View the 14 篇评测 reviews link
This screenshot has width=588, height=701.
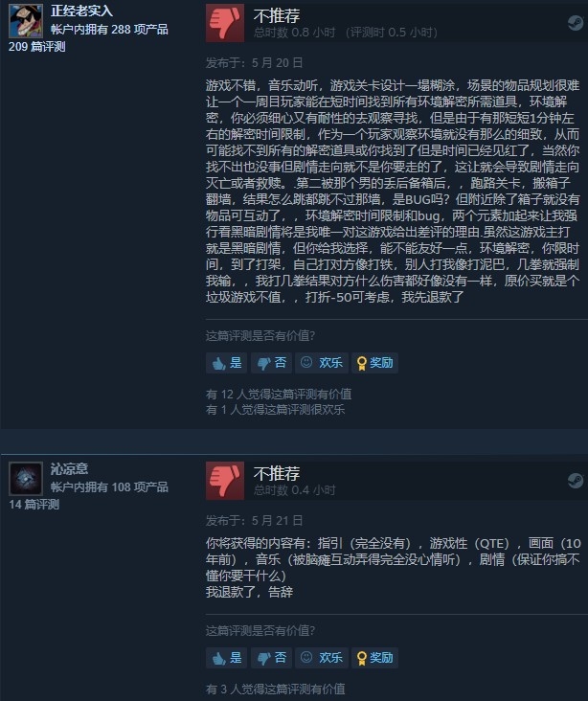tap(34, 505)
